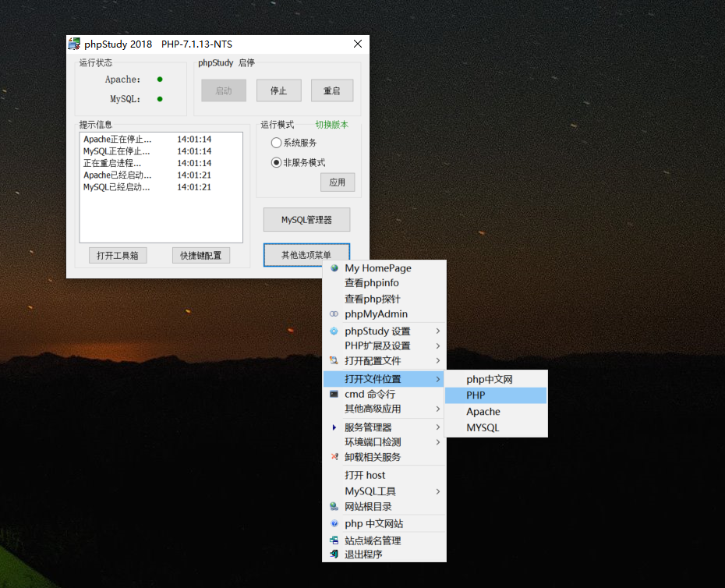This screenshot has width=725, height=588.
Task: Click the Apache green status indicator
Action: click(x=160, y=79)
